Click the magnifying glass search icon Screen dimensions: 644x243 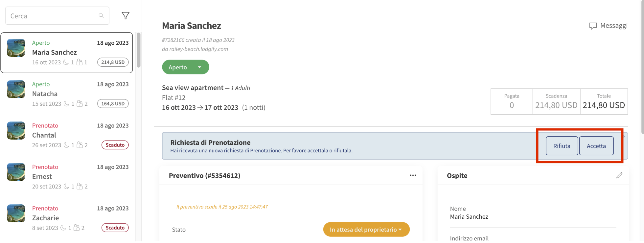pyautogui.click(x=101, y=15)
